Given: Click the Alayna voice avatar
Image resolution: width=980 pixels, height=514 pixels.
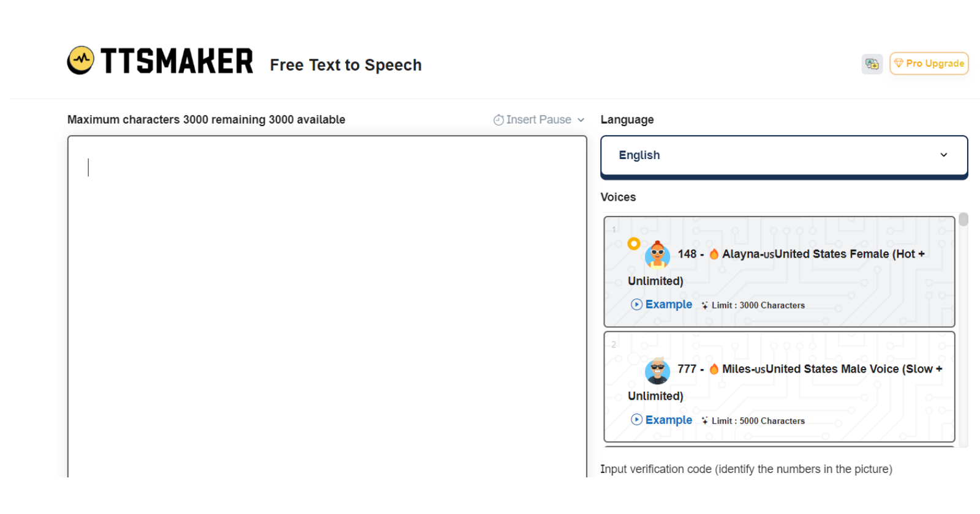Looking at the screenshot, I should click(x=657, y=254).
